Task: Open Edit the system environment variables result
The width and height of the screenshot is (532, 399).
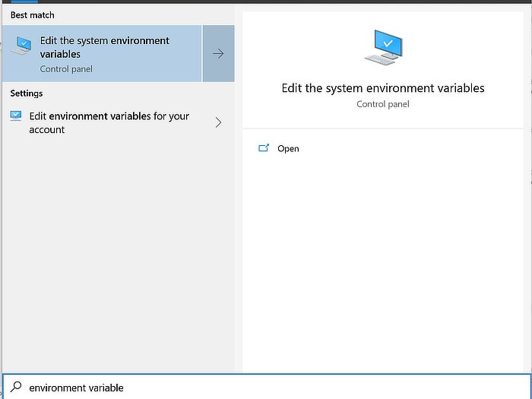Action: 102,54
